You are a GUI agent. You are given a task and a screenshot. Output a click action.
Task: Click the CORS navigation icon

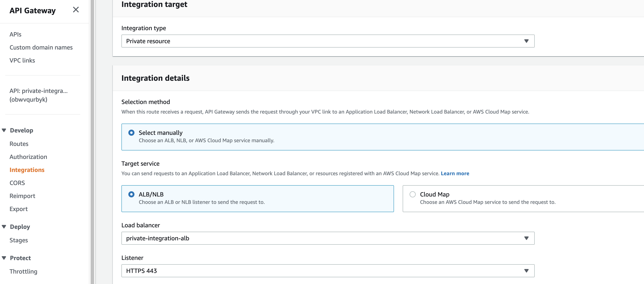point(17,182)
